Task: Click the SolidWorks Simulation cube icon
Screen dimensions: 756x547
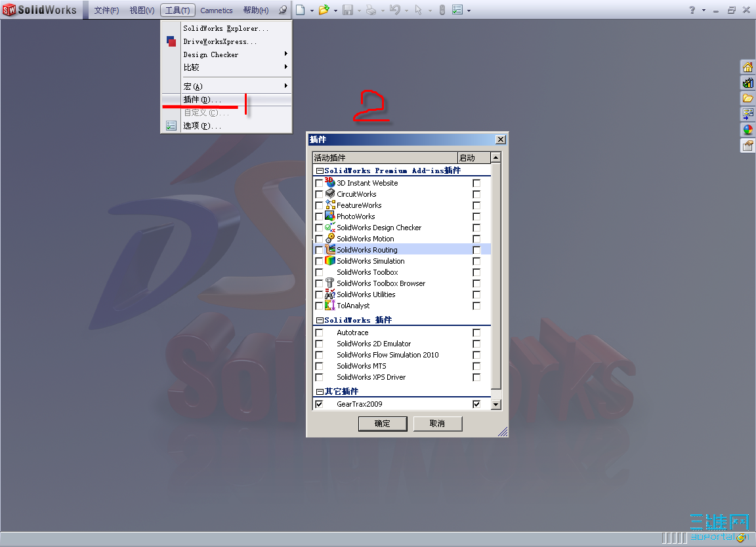Action: click(330, 261)
